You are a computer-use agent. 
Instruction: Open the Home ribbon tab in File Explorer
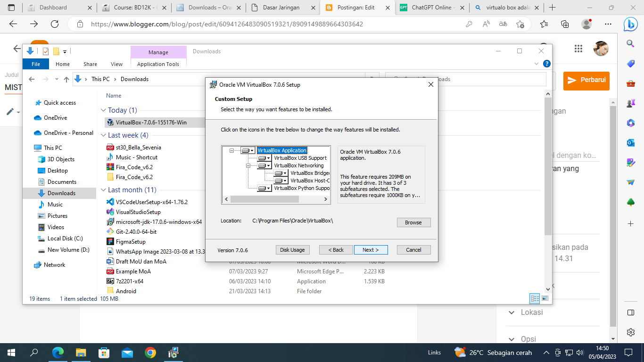[63, 64]
